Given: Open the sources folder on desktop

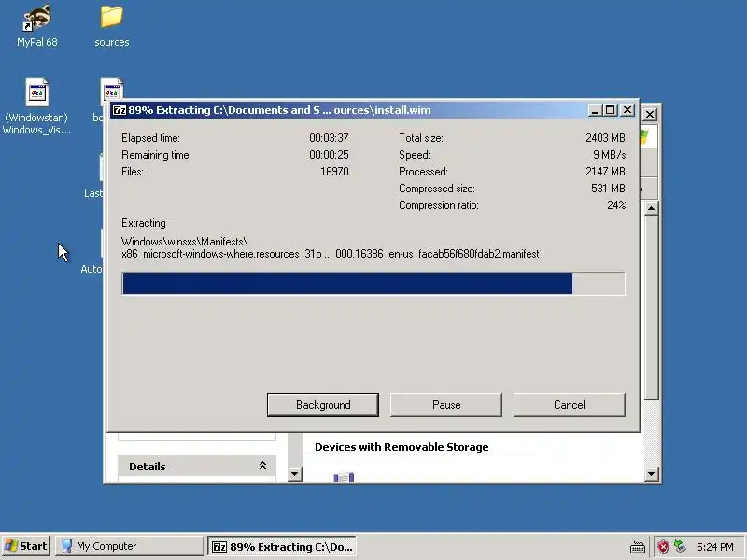Looking at the screenshot, I should [x=111, y=26].
